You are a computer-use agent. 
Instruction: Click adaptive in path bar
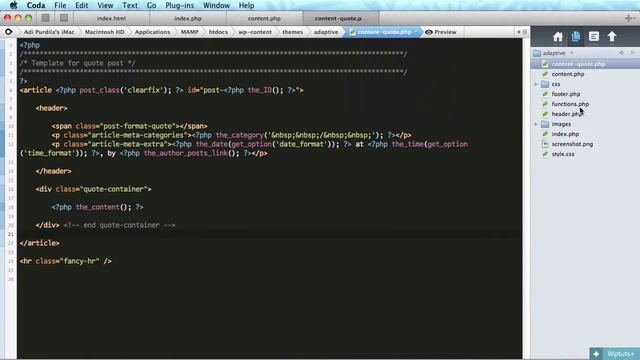pos(326,32)
